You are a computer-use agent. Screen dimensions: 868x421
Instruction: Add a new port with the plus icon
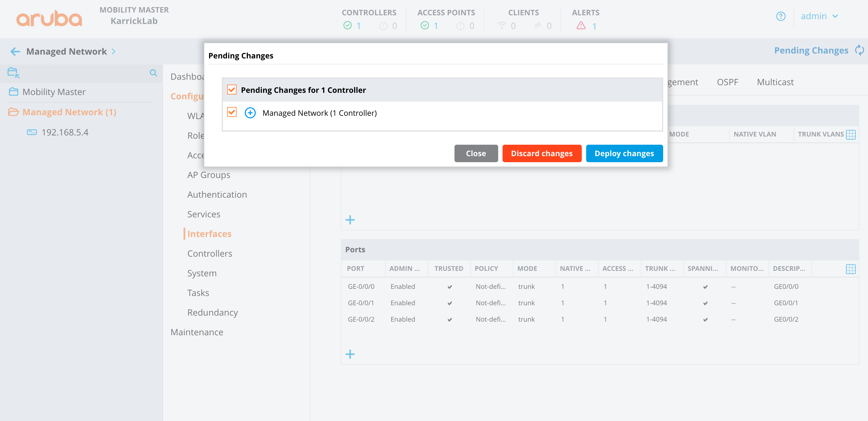(x=350, y=354)
